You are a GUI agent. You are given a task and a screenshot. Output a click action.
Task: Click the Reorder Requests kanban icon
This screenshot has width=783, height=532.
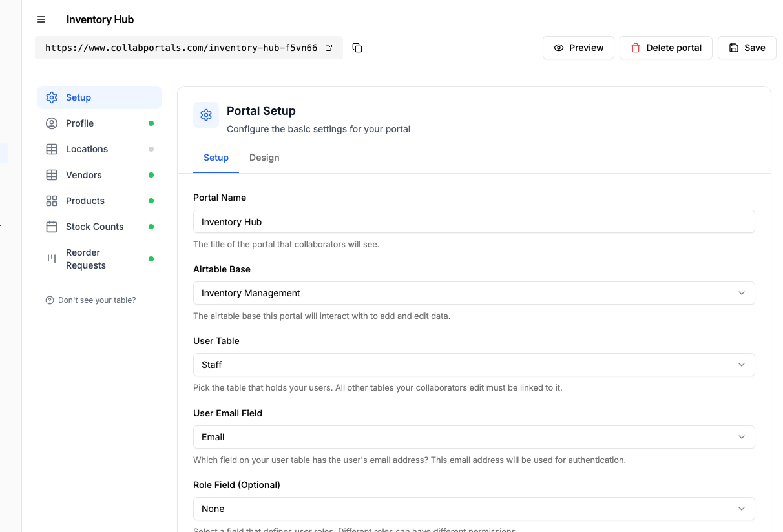[52, 258]
